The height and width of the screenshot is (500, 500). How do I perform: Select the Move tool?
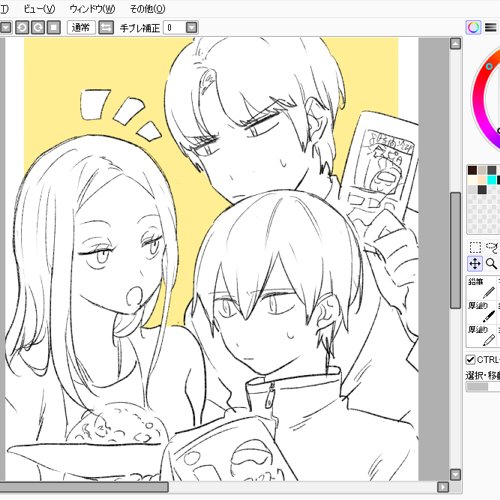tap(475, 264)
